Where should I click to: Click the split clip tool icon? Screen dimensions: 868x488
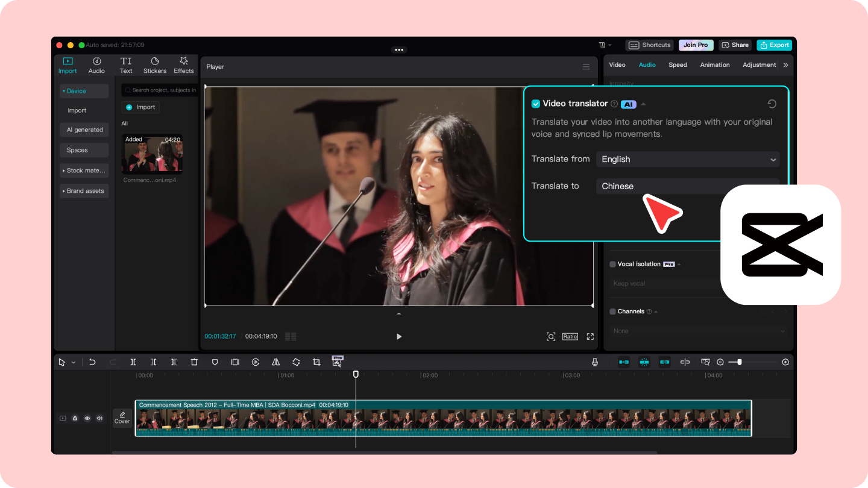pyautogui.click(x=133, y=362)
